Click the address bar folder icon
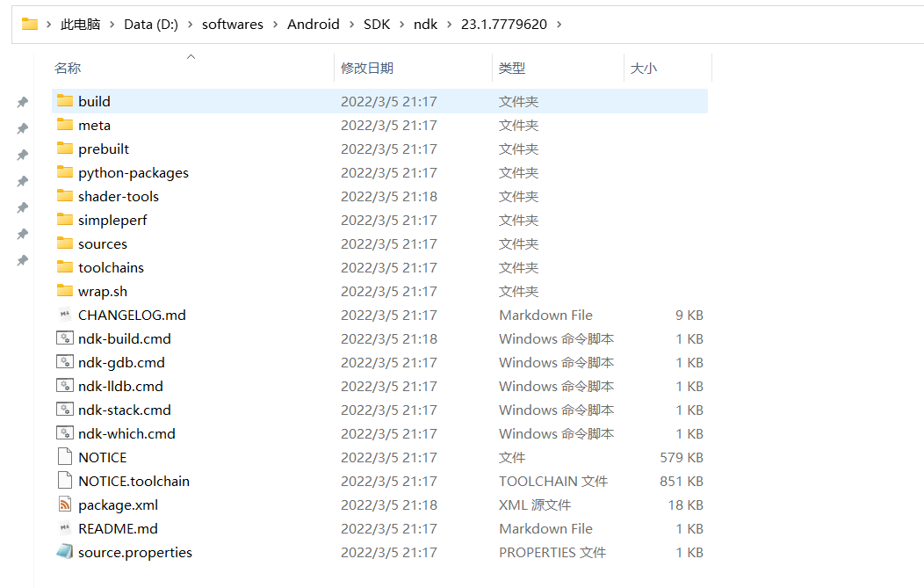 click(30, 25)
